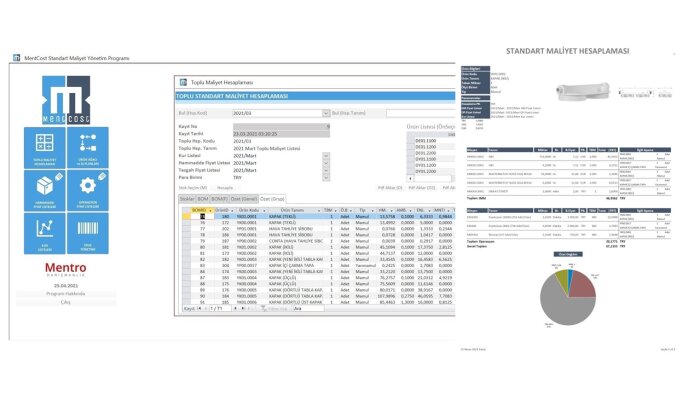Click the STANDART MALİYET HESAPLAMASI report title

pyautogui.click(x=567, y=51)
